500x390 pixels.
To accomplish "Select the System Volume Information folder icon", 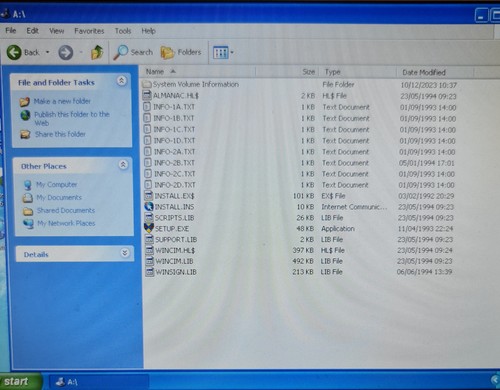I will [x=147, y=84].
